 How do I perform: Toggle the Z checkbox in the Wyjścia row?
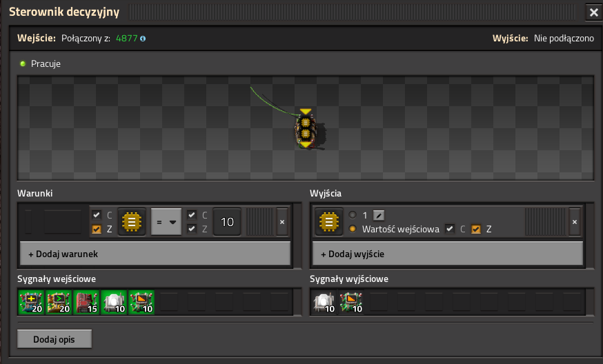click(476, 229)
